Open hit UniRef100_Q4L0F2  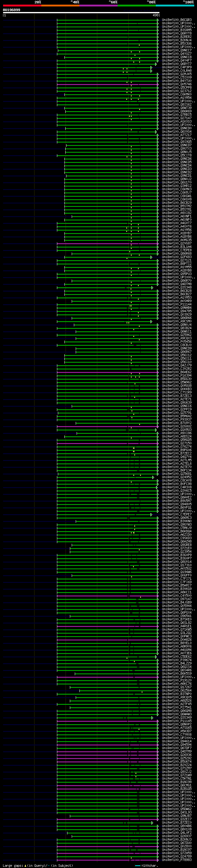[x=176, y=833]
